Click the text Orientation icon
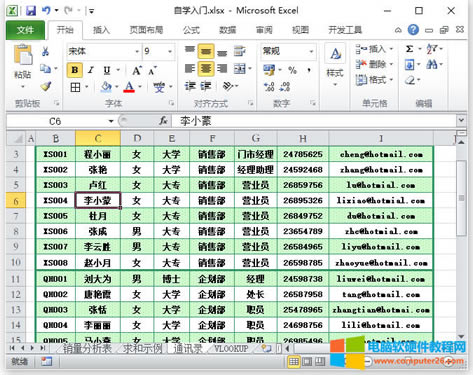 228,86
